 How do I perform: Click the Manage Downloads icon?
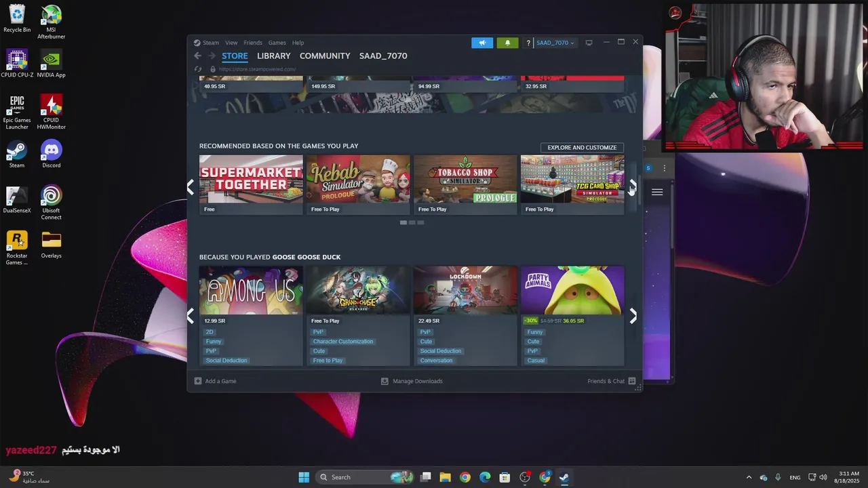(x=384, y=381)
